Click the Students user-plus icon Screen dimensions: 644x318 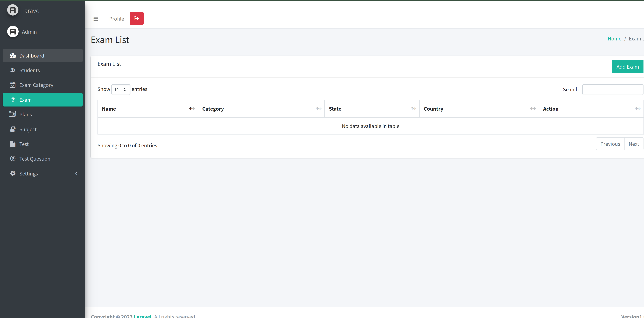coord(13,70)
